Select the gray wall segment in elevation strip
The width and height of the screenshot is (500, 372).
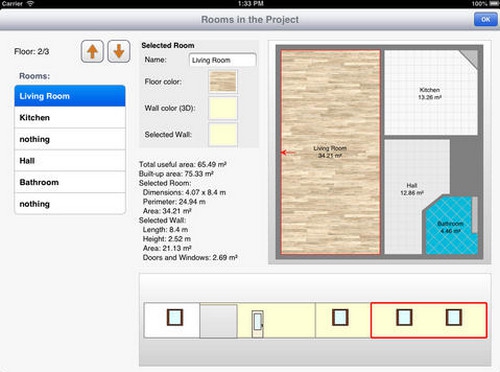click(x=219, y=321)
